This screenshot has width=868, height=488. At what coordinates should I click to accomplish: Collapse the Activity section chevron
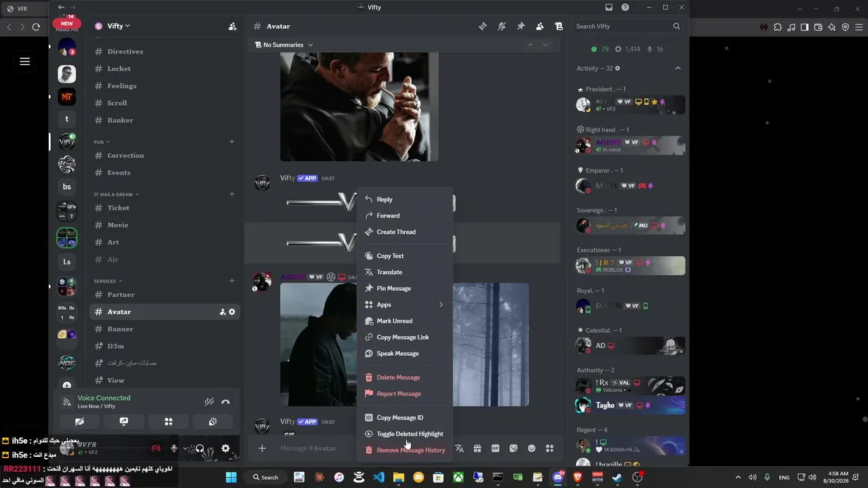[x=677, y=68]
